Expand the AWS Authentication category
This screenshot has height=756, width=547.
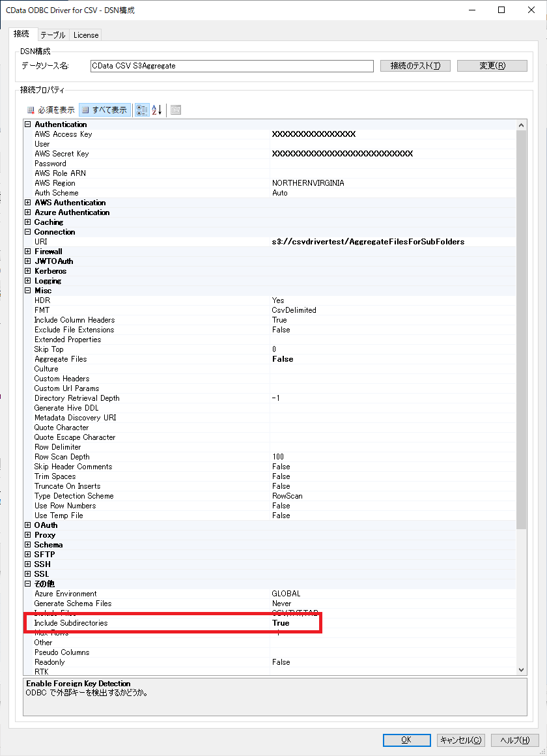pos(28,203)
